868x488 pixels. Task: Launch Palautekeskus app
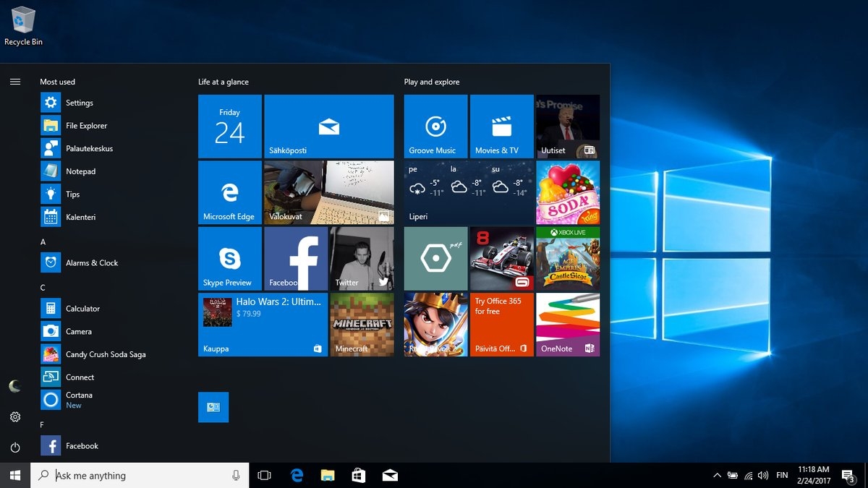point(109,148)
